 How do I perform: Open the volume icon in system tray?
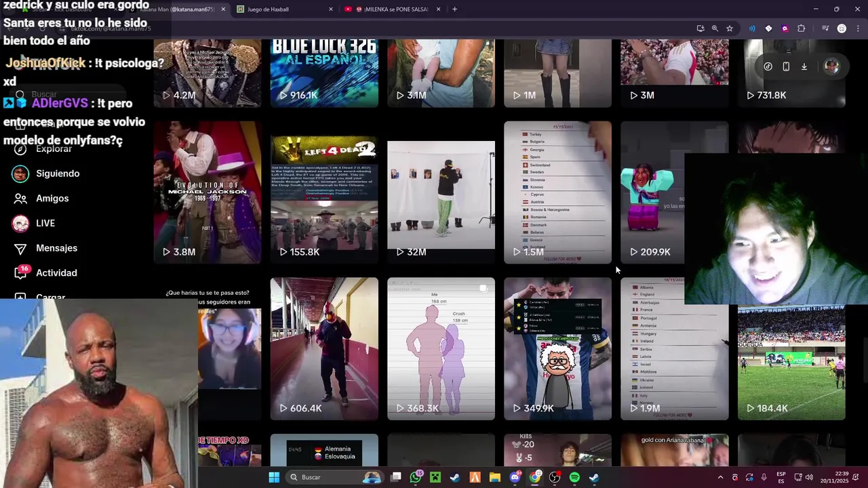click(809, 477)
